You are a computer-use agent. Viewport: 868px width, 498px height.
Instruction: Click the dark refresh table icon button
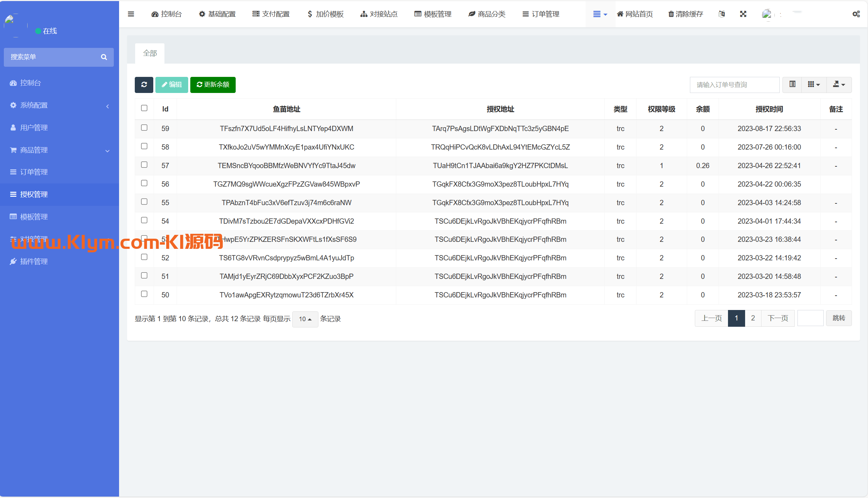[x=144, y=85]
